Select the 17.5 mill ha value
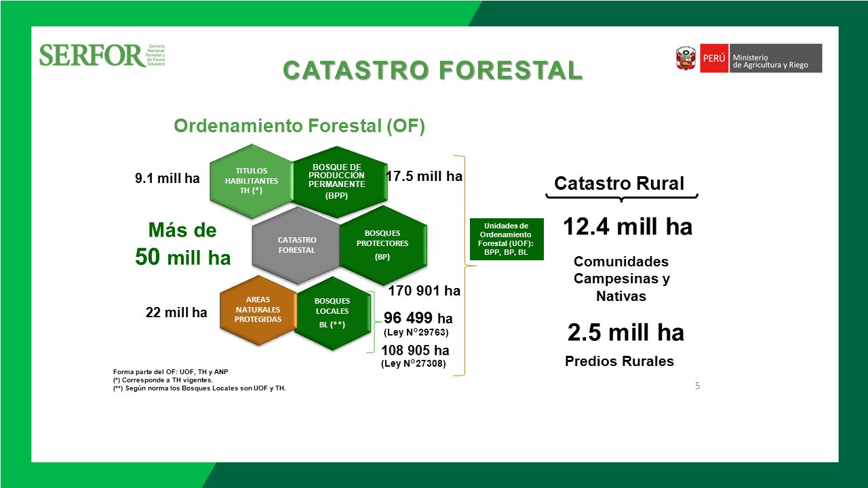The width and height of the screenshot is (868, 488). tap(425, 176)
